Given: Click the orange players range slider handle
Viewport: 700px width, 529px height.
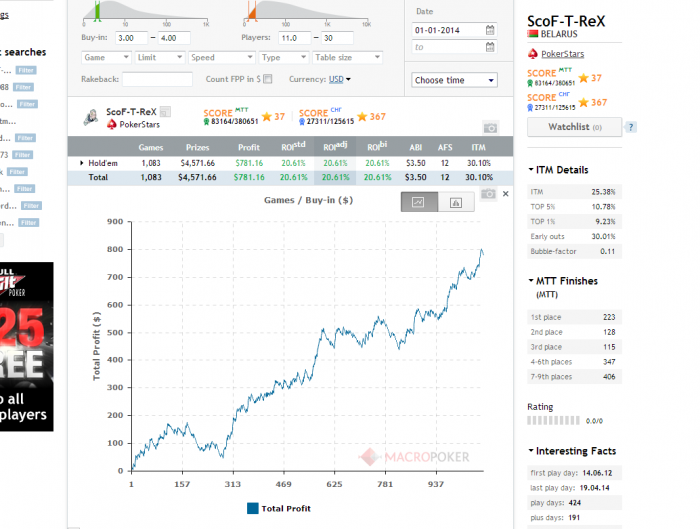Looking at the screenshot, I should [252, 12].
